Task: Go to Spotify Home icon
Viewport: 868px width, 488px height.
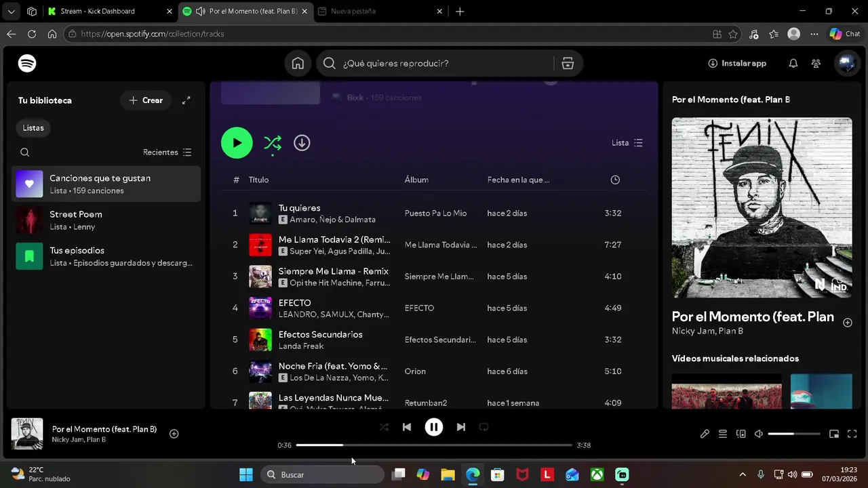Action: [298, 63]
